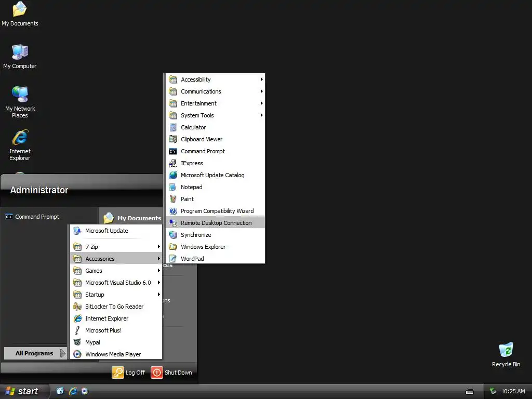Screen dimensions: 532x399
Task: Click the Microsoft Update icon
Action: (x=77, y=231)
